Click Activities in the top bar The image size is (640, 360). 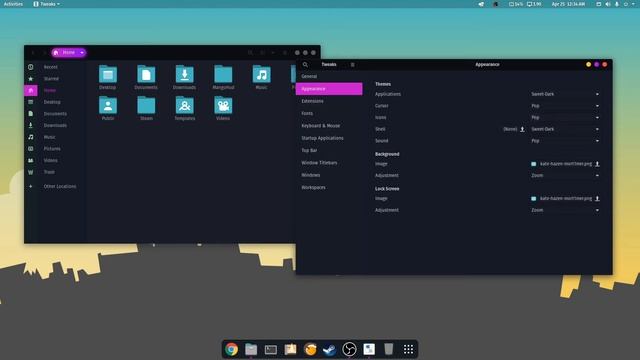point(13,4)
